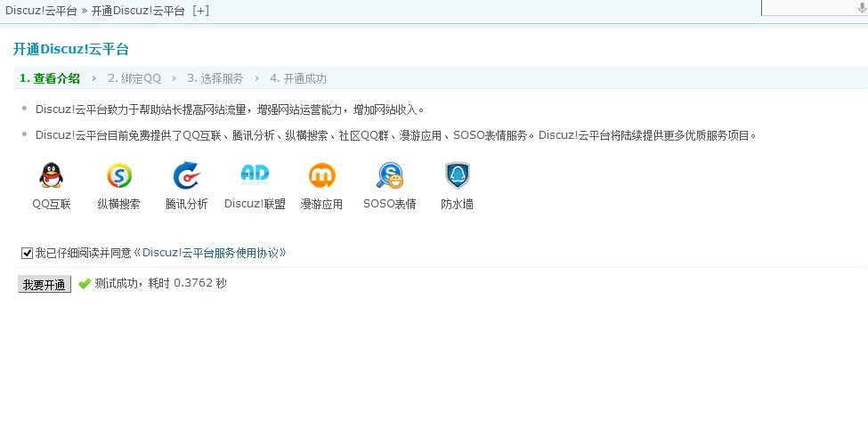The width and height of the screenshot is (868, 437).
Task: Click the Discuz!云平台 breadcrumb link
Action: pyautogui.click(x=41, y=11)
